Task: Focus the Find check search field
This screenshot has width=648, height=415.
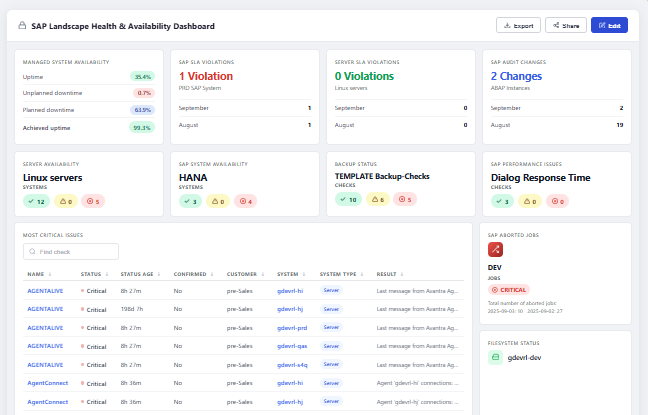Action: [71, 251]
